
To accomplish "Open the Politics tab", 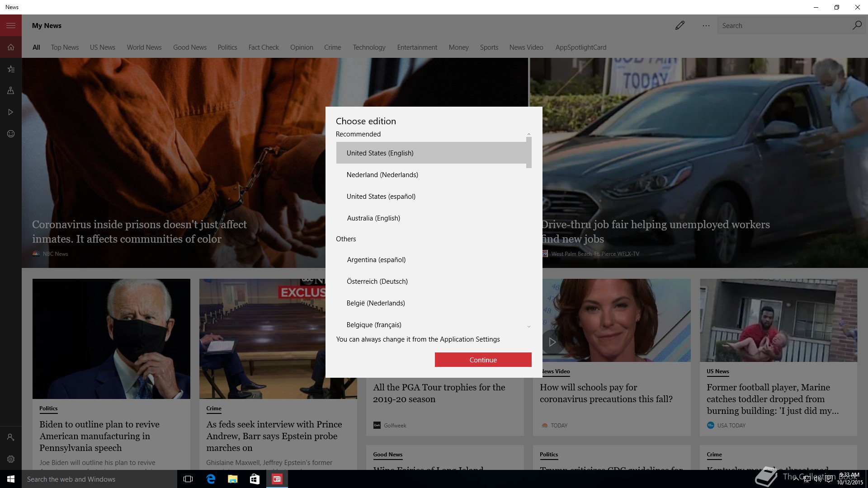I will coord(227,47).
